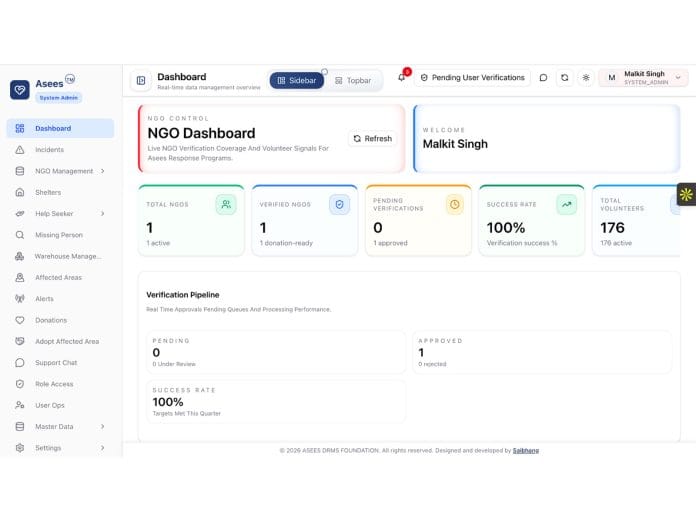
Task: Open Alerts from the sidebar
Action: click(60, 299)
